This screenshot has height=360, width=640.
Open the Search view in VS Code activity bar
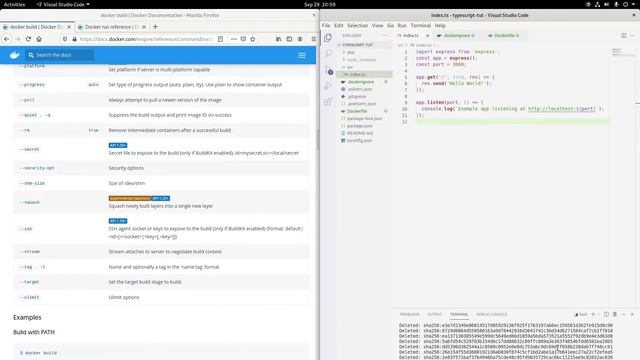pos(328,53)
